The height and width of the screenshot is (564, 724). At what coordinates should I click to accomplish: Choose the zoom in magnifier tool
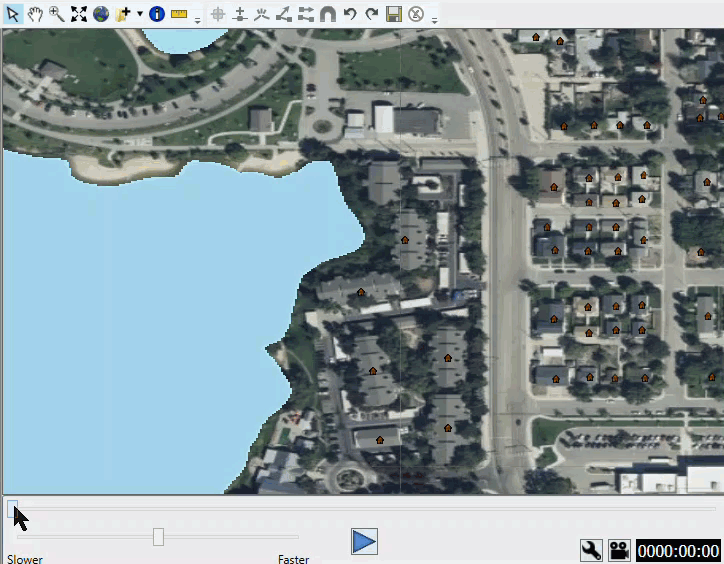coord(57,14)
